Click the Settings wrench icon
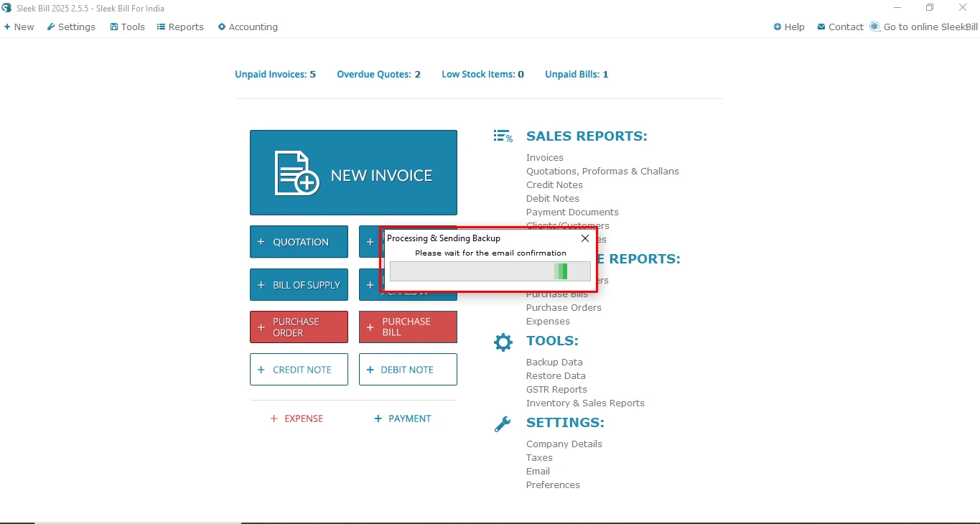Screen dimensions: 980x524 (503, 424)
